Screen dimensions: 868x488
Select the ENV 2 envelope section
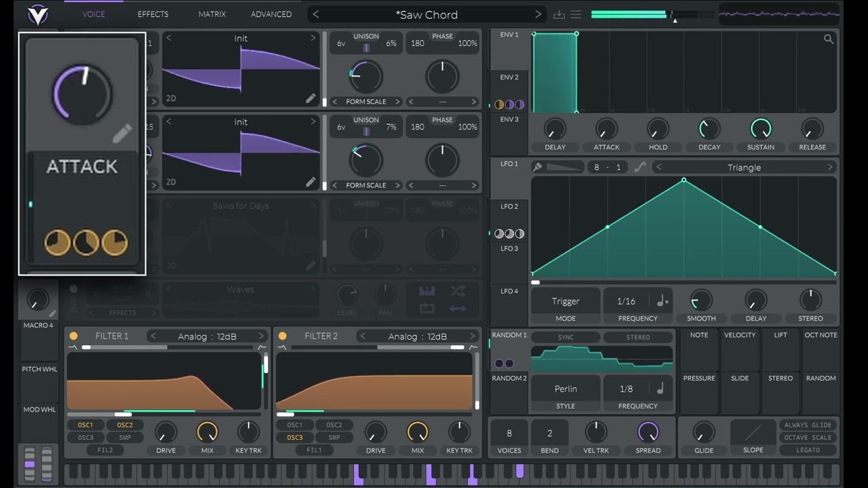pyautogui.click(x=509, y=77)
